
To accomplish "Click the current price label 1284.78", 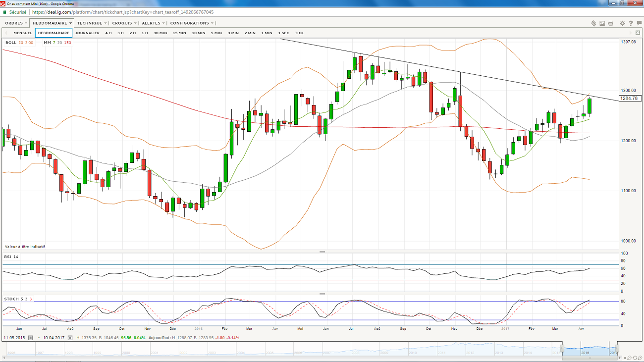I will point(630,99).
